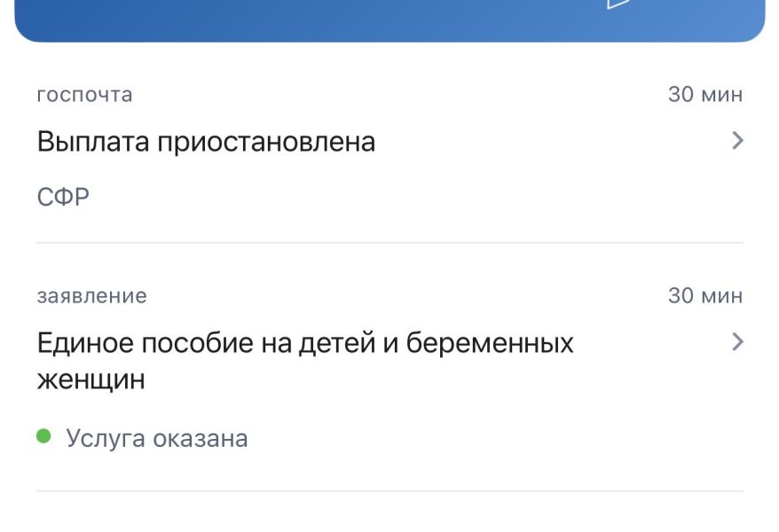Click the word женщин in second item title
This screenshot has height=532, width=779.
(90, 379)
